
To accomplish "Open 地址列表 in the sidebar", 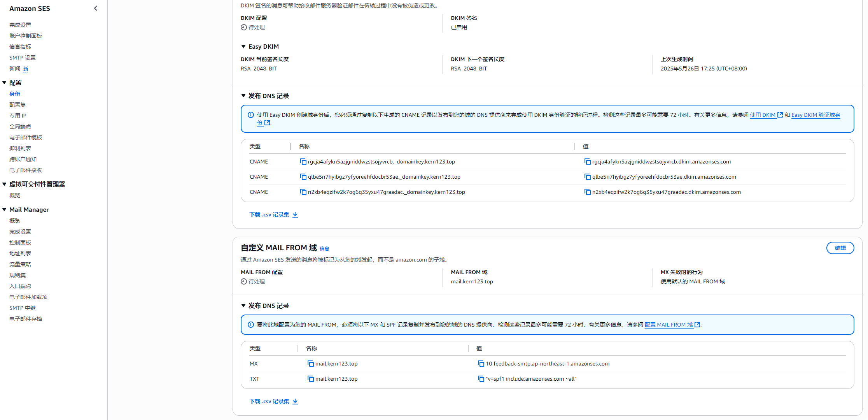I will click(20, 253).
